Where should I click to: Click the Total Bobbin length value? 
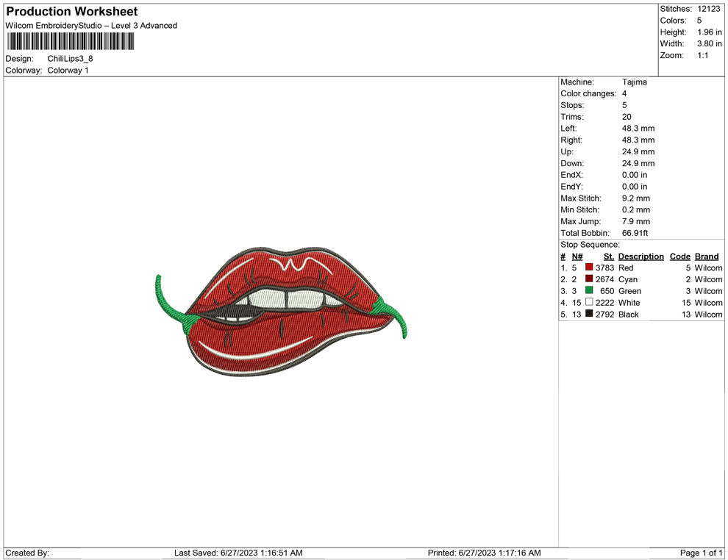click(x=633, y=233)
